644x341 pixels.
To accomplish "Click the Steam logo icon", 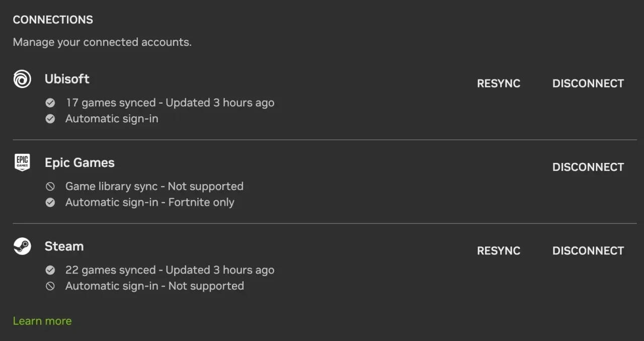I will click(x=22, y=246).
